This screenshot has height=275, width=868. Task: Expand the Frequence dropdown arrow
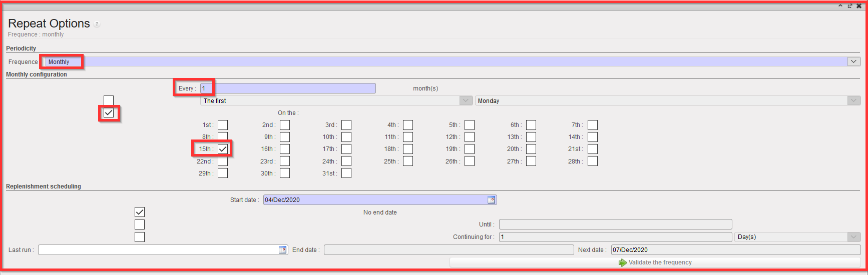pyautogui.click(x=854, y=61)
